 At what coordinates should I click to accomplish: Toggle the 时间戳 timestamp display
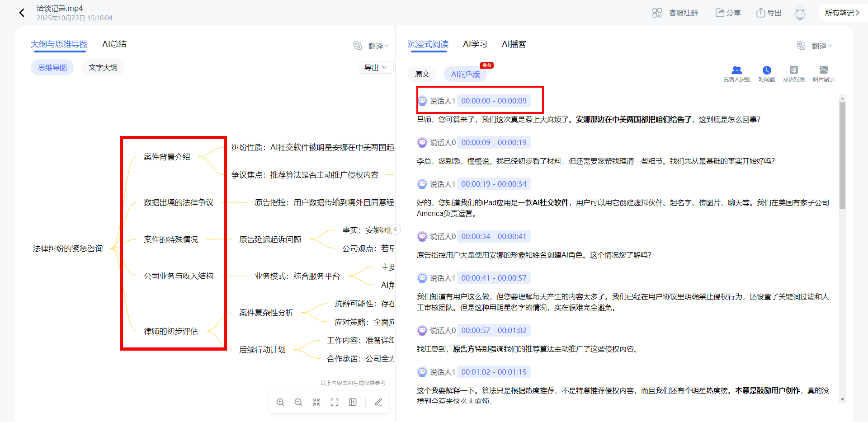pyautogui.click(x=767, y=73)
